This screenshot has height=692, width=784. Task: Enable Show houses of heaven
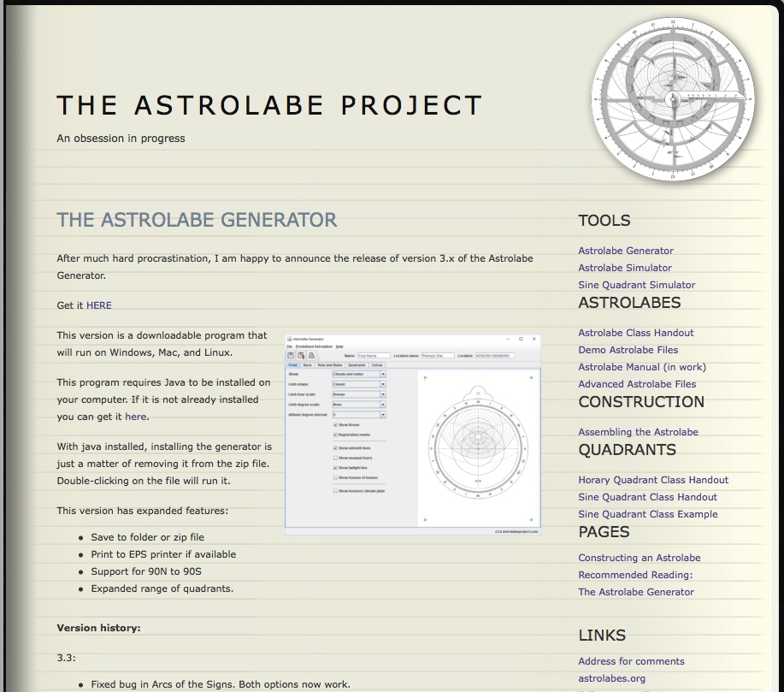tap(335, 477)
